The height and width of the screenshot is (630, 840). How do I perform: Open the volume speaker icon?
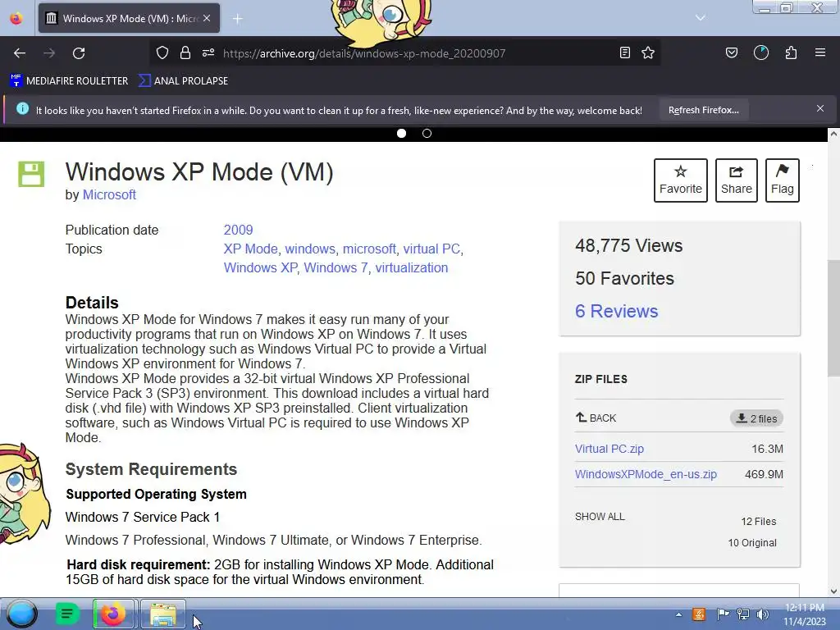762,614
